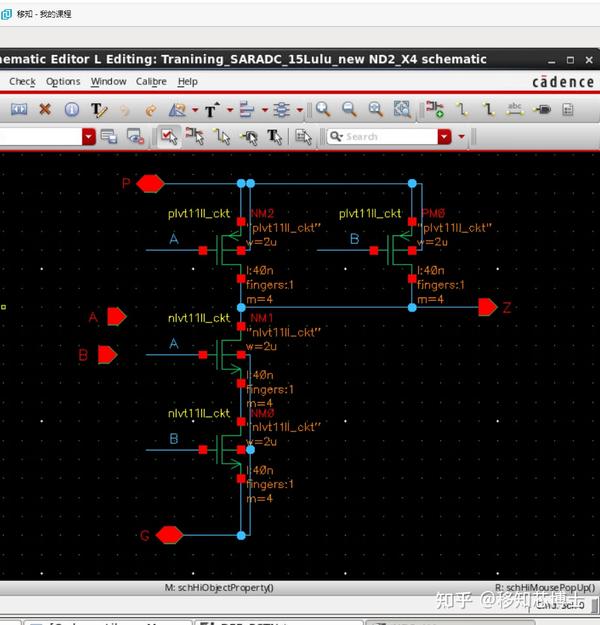
Task: Click the Zoom Out magnifier
Action: (x=349, y=109)
